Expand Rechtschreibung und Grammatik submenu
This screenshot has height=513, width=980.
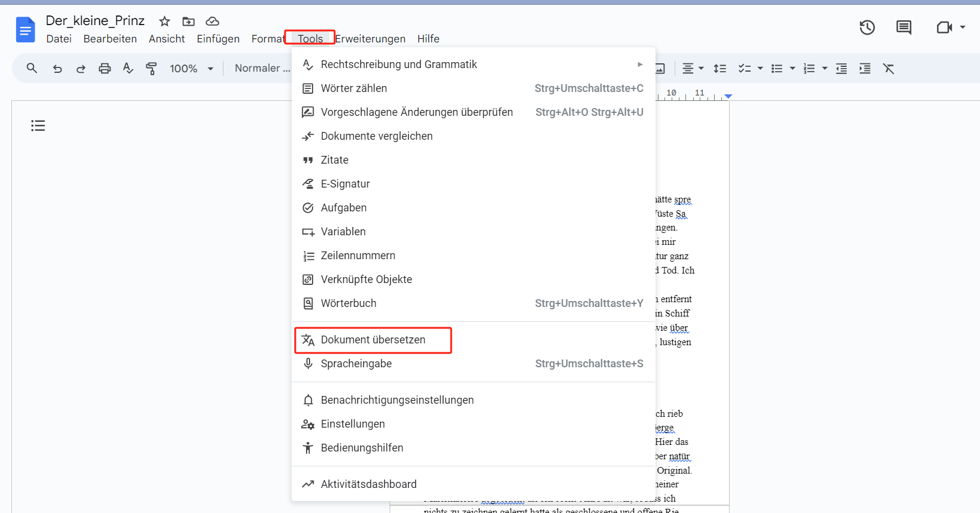point(473,64)
